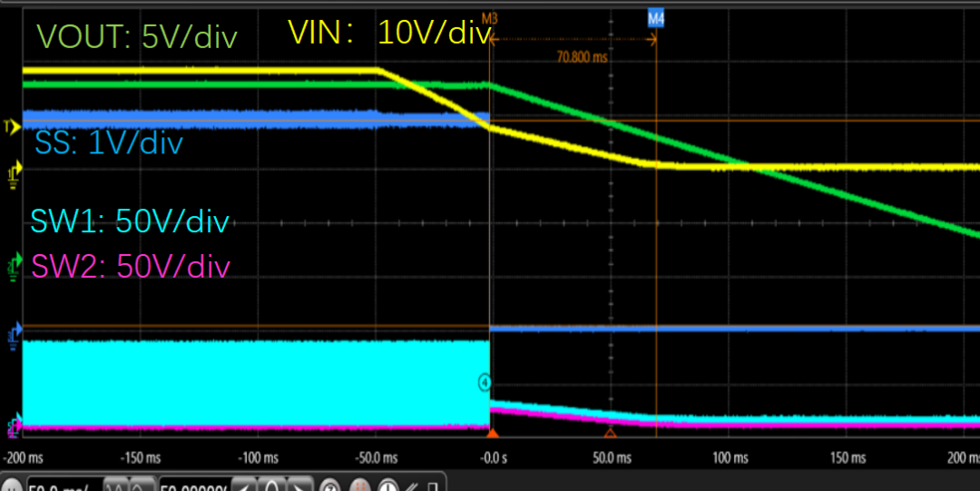980x491 pixels.
Task: Click the orange trigger position triangle at 0 s
Action: pyautogui.click(x=490, y=434)
